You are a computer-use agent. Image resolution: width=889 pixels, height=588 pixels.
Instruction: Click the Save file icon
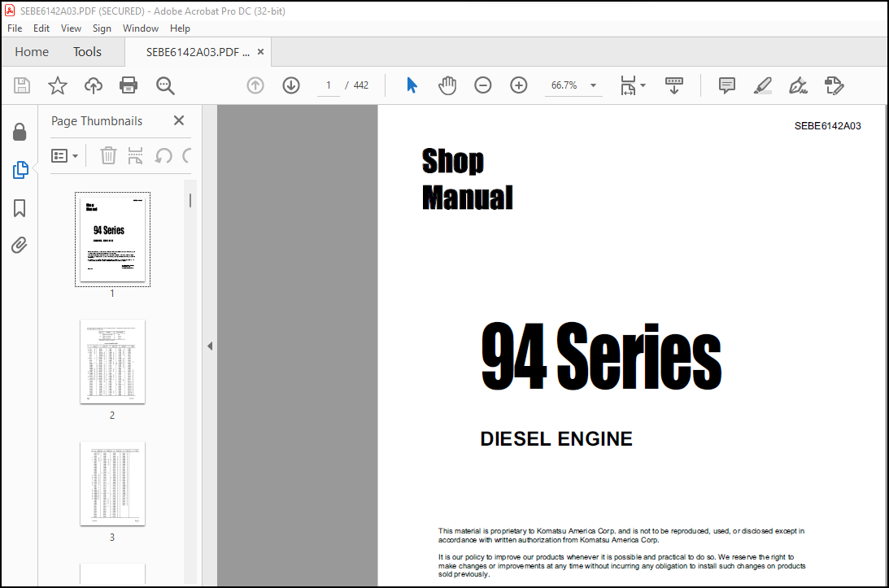click(21, 85)
